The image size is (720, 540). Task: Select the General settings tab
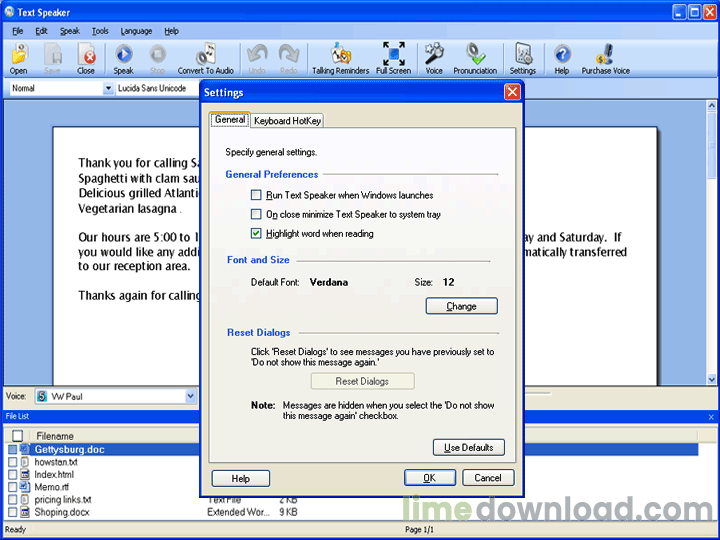coord(230,119)
